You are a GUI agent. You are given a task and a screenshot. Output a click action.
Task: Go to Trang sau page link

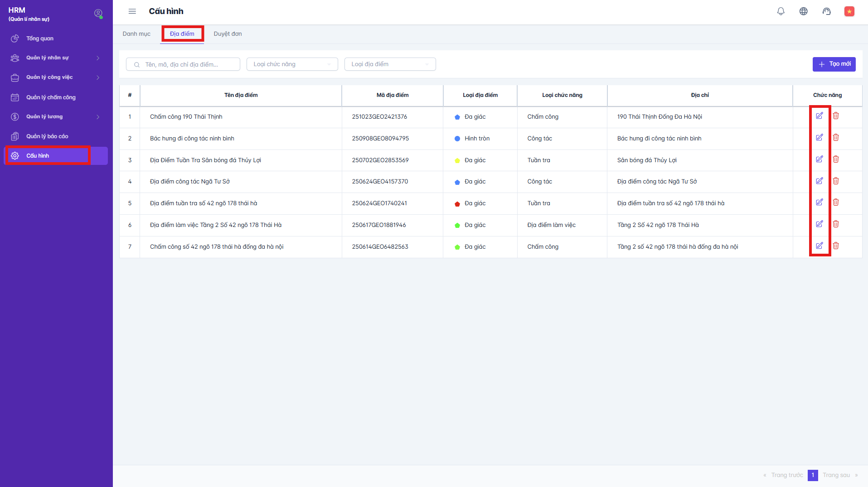point(836,475)
